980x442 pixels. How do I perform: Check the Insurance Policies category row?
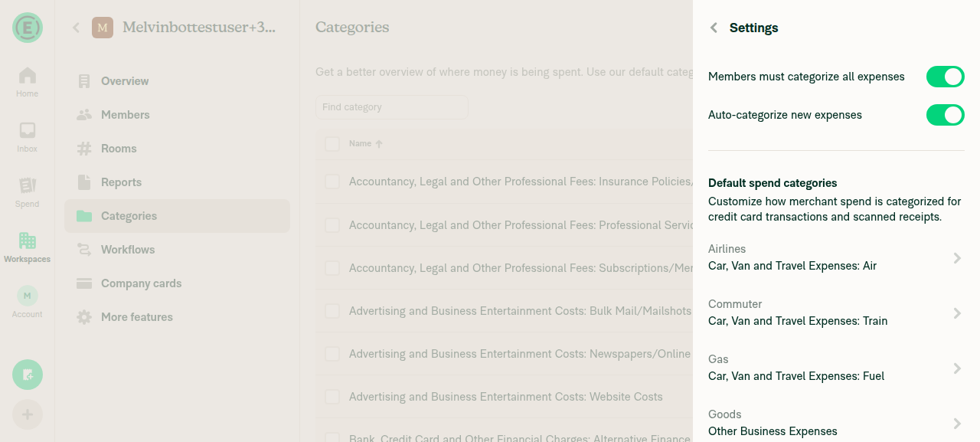tap(332, 182)
